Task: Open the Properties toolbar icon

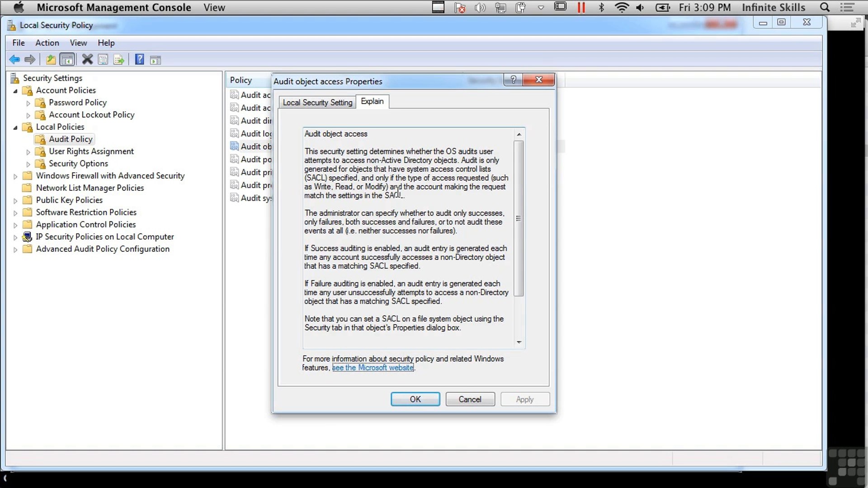Action: (x=103, y=60)
